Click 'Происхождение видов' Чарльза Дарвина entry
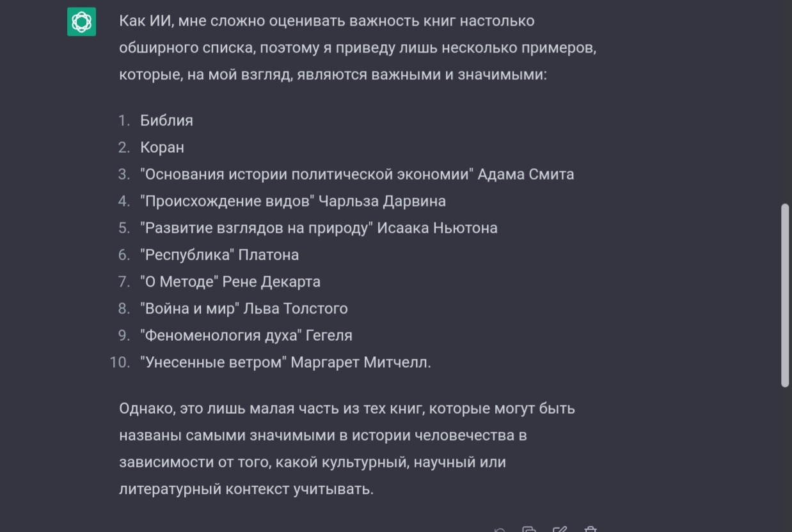The image size is (792, 532). [x=293, y=201]
